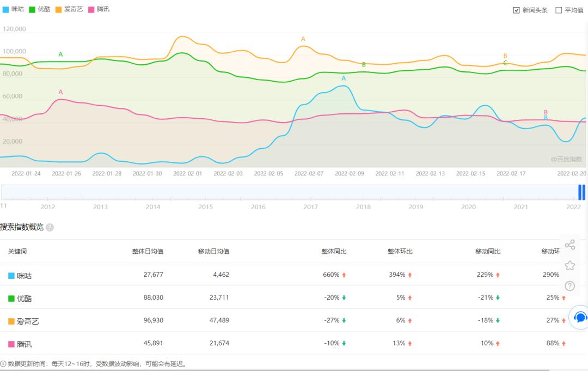Hide 腾讯 series via legend
Image resolution: width=588 pixels, height=371 pixels.
99,9
